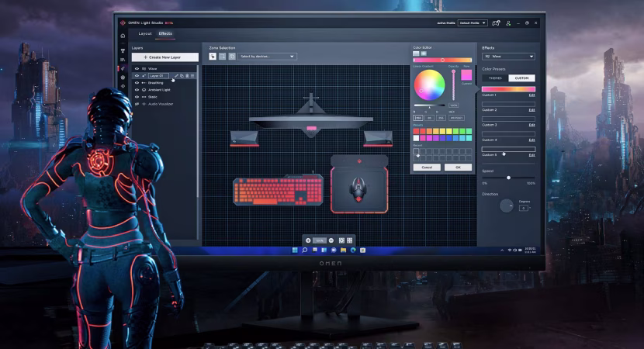644x349 pixels.
Task: Click Cancel in Color Editor
Action: (427, 167)
